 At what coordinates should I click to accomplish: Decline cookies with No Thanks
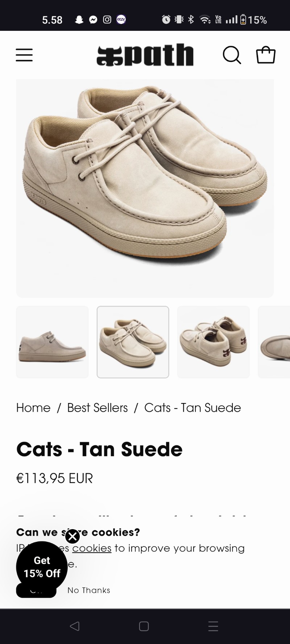pos(89,590)
